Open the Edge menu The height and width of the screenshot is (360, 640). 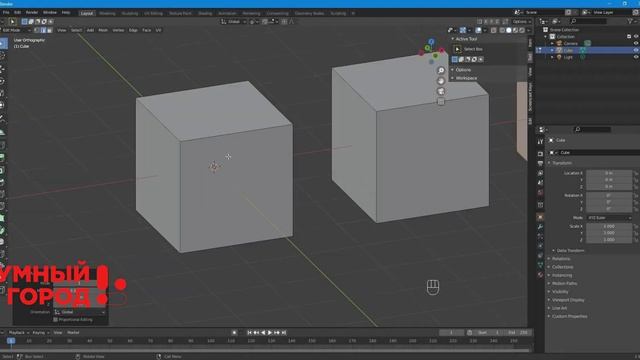[133, 30]
